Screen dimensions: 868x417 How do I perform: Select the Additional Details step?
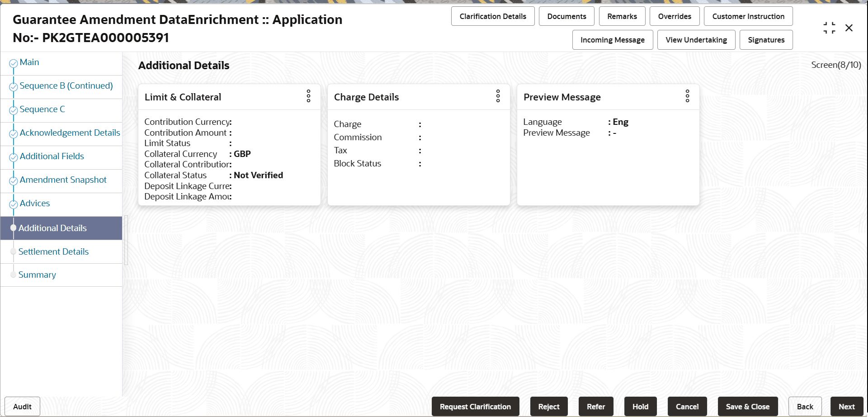pyautogui.click(x=61, y=228)
